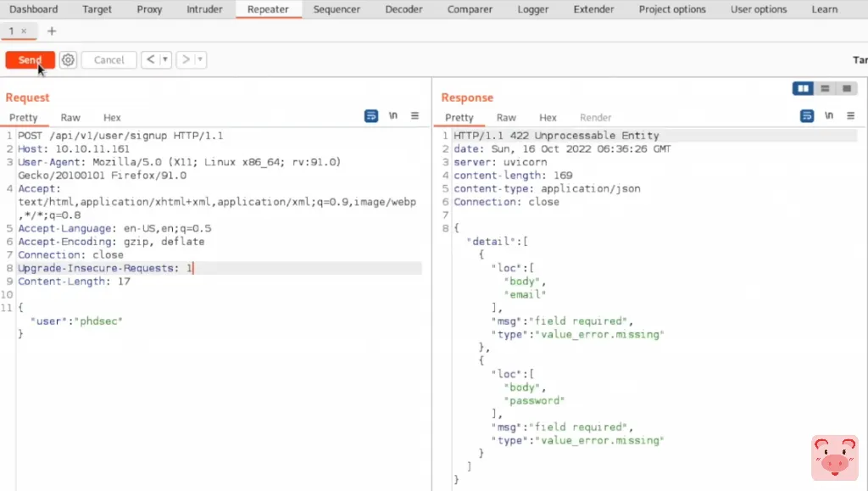The height and width of the screenshot is (491, 868).
Task: Switch to the Decoder tab
Action: click(403, 9)
